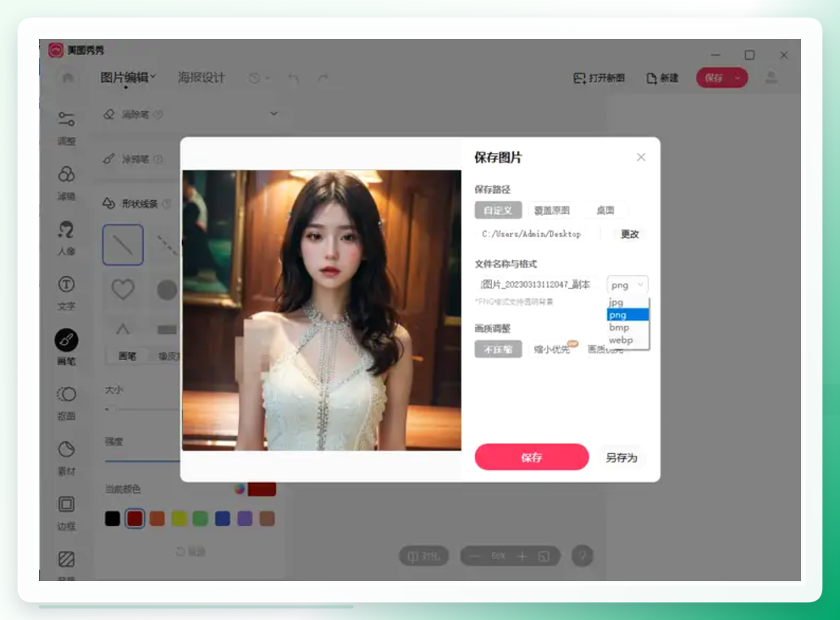Screen dimensions: 840x620
Task: Select the heart shape icon
Action: click(x=123, y=290)
